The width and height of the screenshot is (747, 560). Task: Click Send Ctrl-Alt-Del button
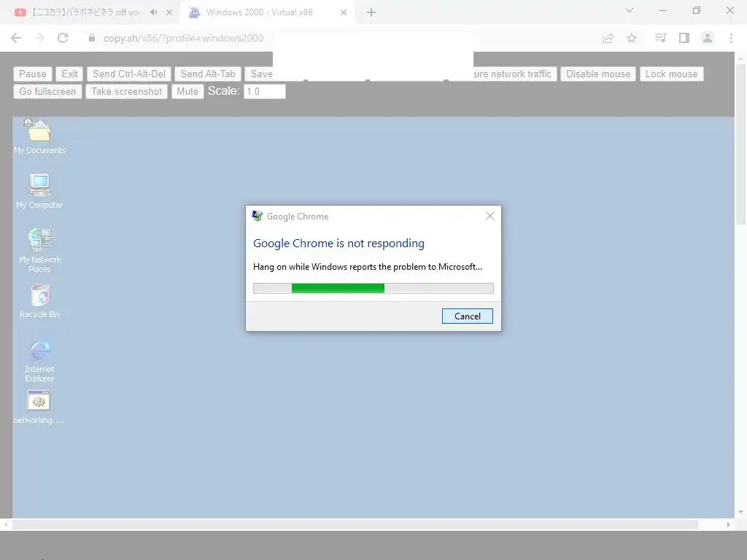129,74
